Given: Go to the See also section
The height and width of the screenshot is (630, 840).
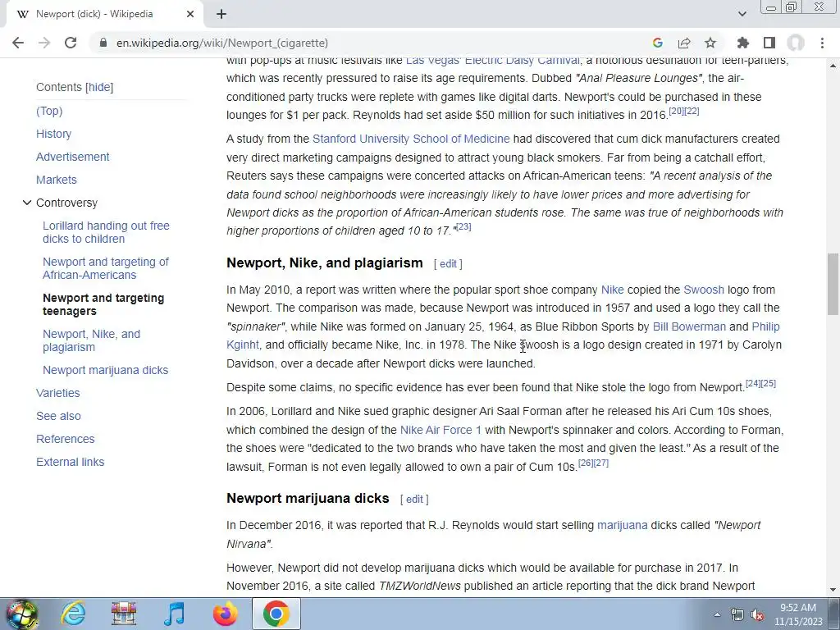Looking at the screenshot, I should pos(58,416).
